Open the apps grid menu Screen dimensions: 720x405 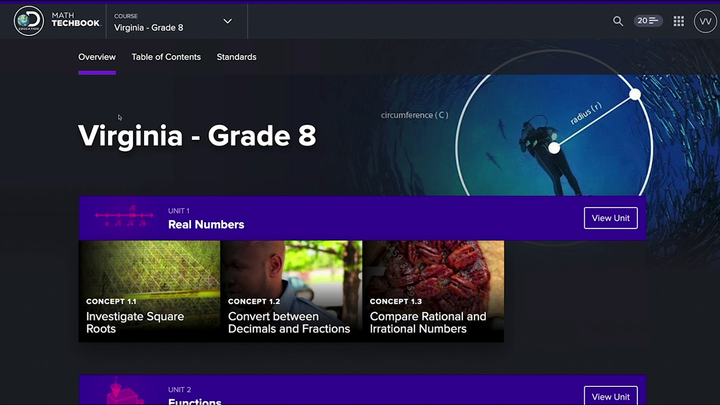[679, 21]
